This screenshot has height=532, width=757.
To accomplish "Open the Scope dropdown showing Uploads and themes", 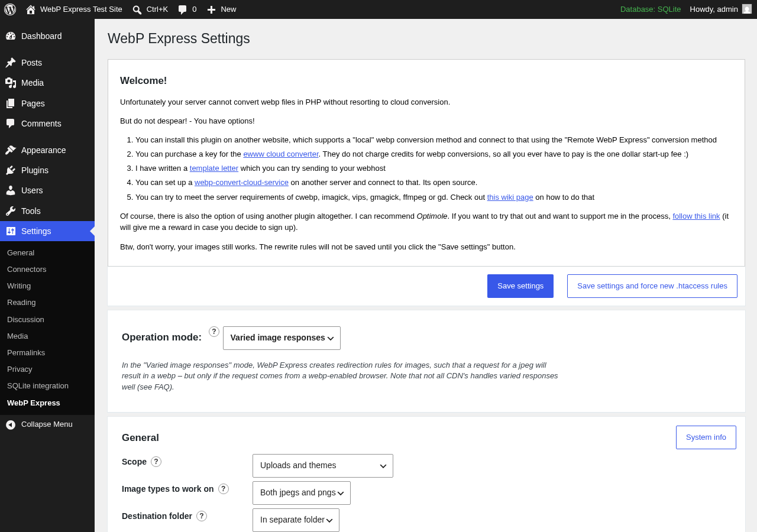I will point(323,466).
